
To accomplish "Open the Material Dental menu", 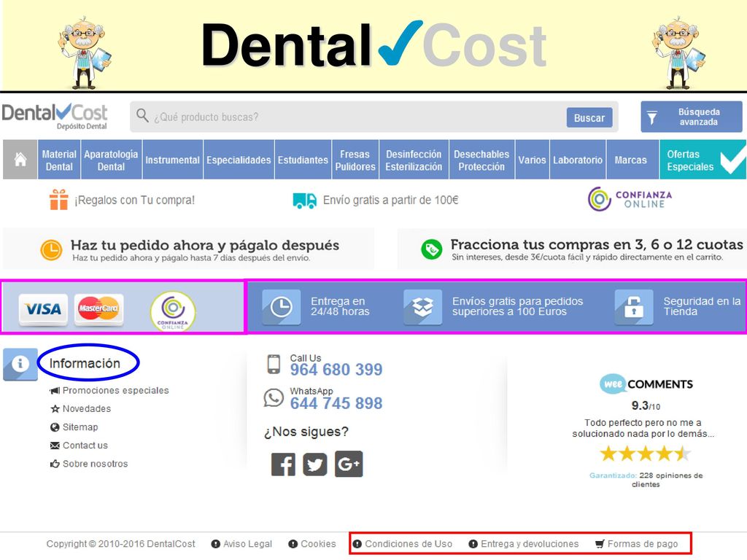I will [59, 160].
